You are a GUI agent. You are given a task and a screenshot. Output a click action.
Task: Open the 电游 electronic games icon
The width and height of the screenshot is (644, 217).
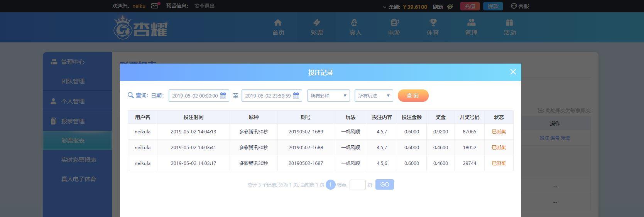[x=394, y=23]
